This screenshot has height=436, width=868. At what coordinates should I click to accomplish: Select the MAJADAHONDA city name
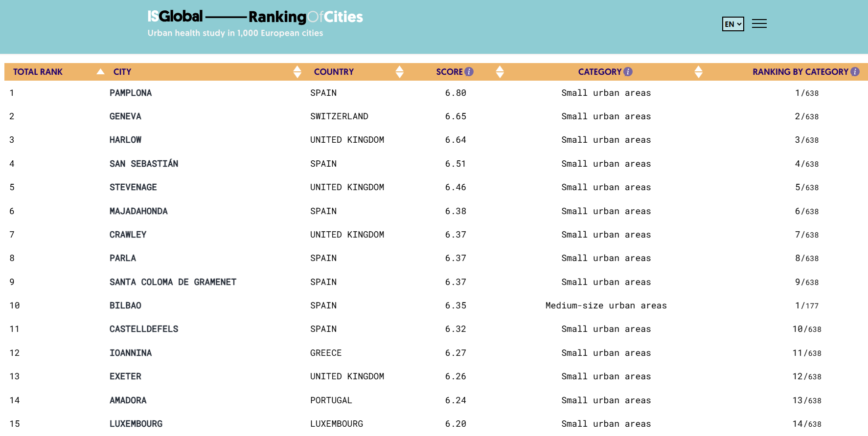click(138, 211)
